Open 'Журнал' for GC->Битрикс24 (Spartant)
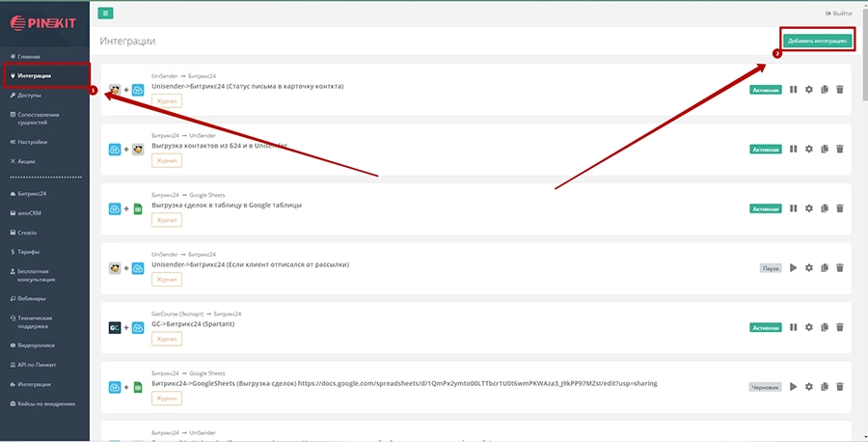 (167, 339)
